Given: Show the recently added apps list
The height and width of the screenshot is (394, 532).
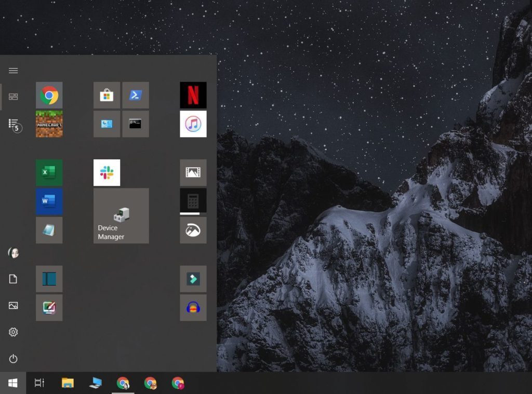Looking at the screenshot, I should tap(13, 124).
